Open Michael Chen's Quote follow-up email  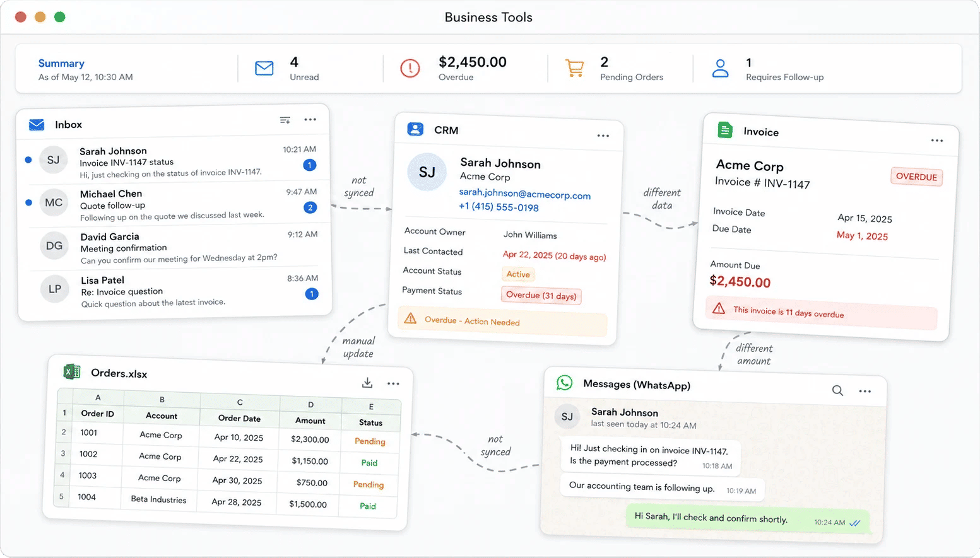tap(174, 204)
